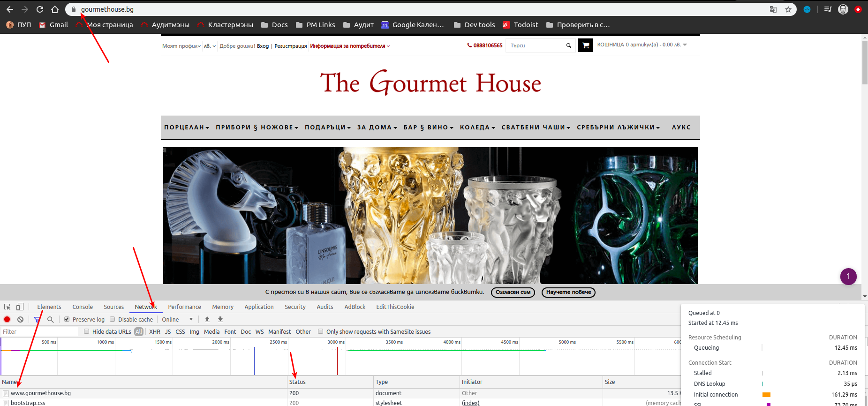Toggle the device toolbar icon

[20, 307]
